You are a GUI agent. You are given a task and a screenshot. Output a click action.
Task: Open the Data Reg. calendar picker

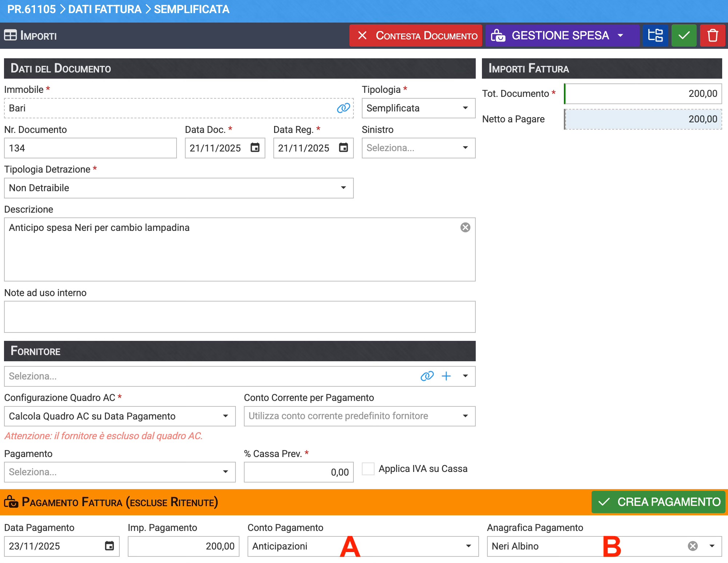coord(343,147)
